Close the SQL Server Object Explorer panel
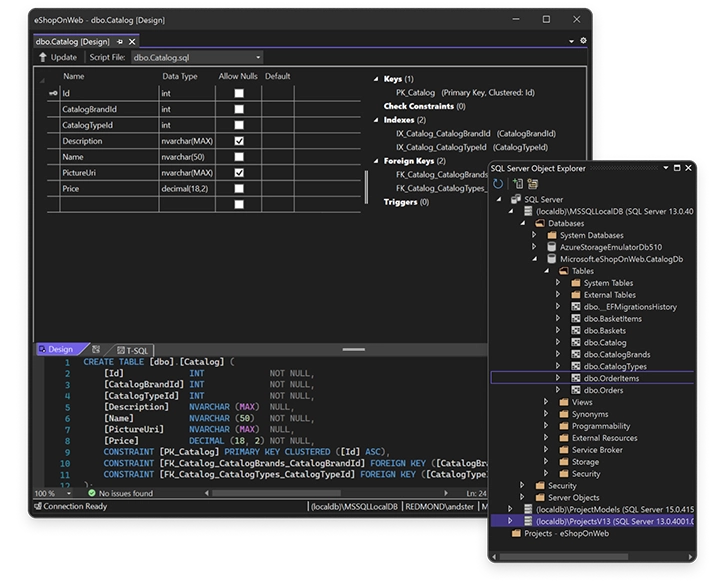This screenshot has width=725, height=583. (688, 168)
